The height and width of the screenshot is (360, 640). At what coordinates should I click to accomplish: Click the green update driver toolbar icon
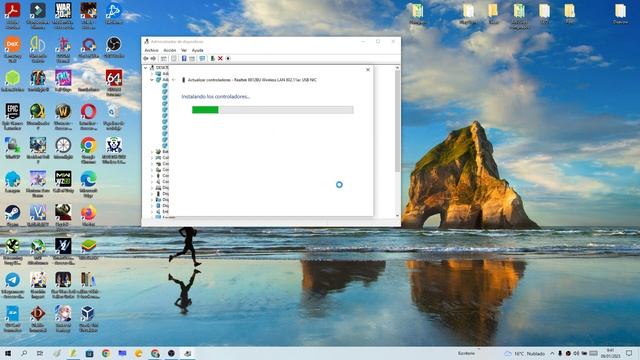[212, 59]
